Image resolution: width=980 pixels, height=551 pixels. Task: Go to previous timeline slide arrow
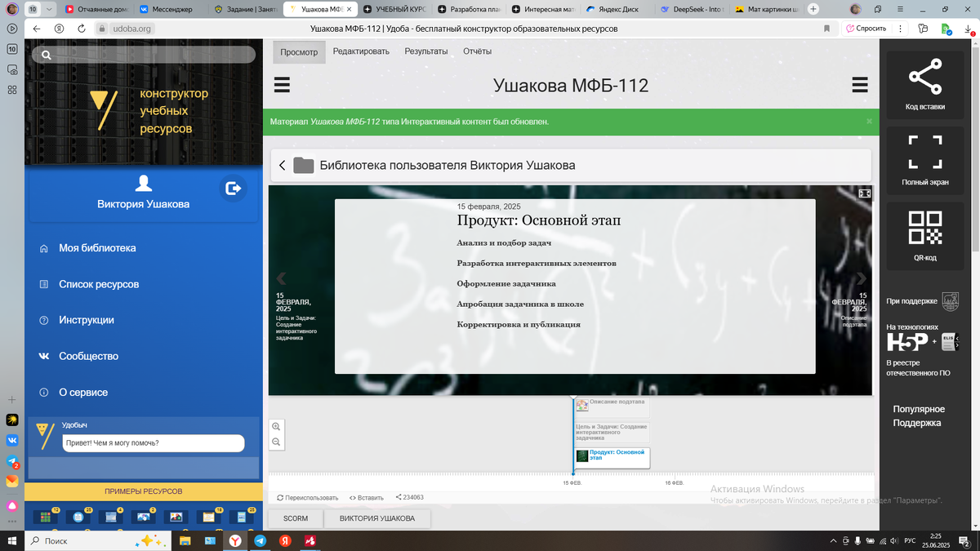pos(282,279)
